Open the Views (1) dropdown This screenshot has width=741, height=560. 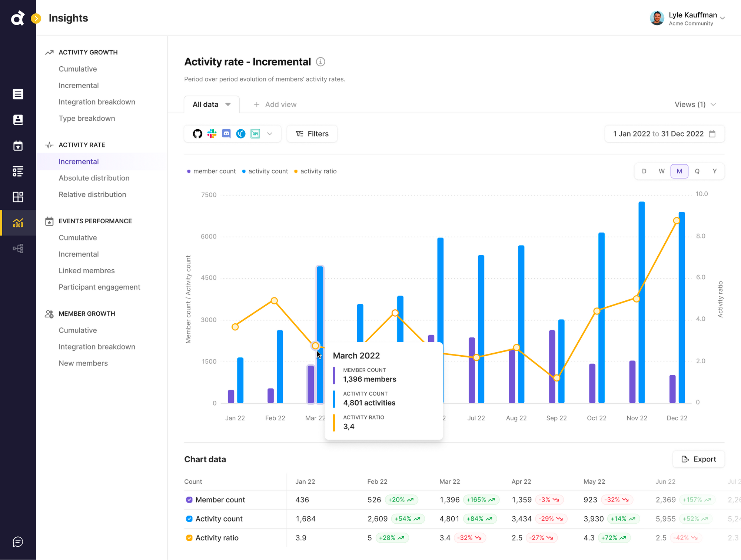pyautogui.click(x=695, y=104)
